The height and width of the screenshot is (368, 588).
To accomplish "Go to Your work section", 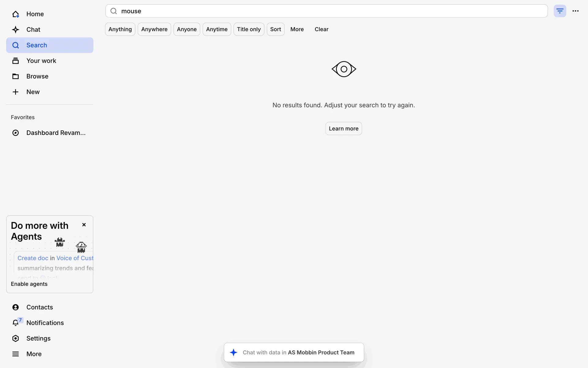I will 41,61.
